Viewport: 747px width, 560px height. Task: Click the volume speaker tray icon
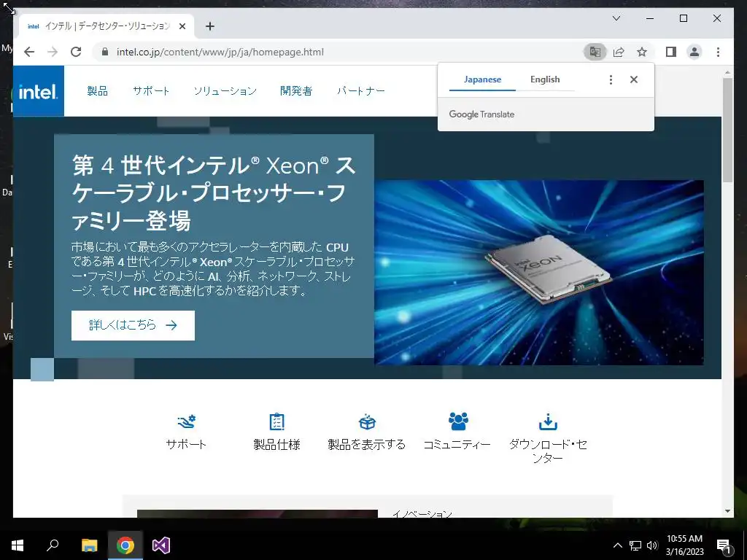[x=652, y=545]
